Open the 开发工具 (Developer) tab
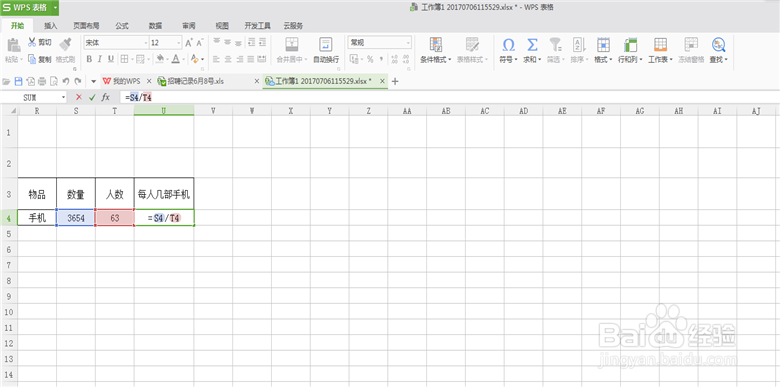 click(258, 26)
